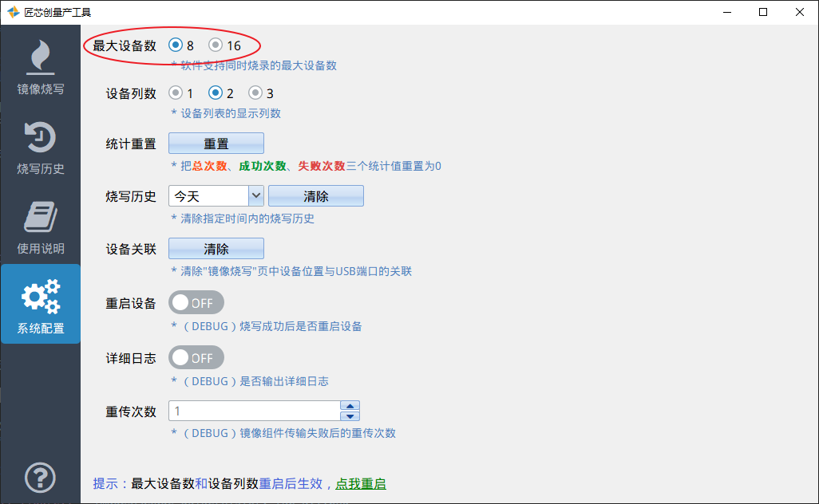Expand the 烧写历史 time range dropdown

(256, 196)
